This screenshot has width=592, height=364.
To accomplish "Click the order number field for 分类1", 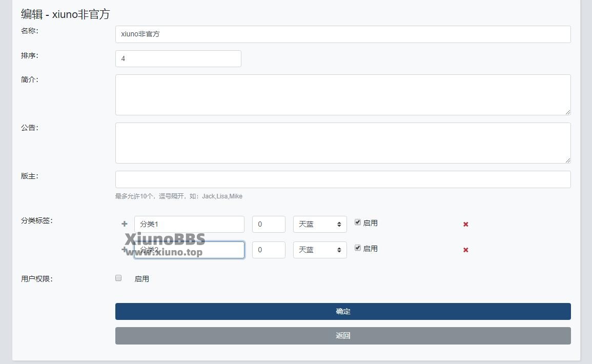I will tap(269, 224).
